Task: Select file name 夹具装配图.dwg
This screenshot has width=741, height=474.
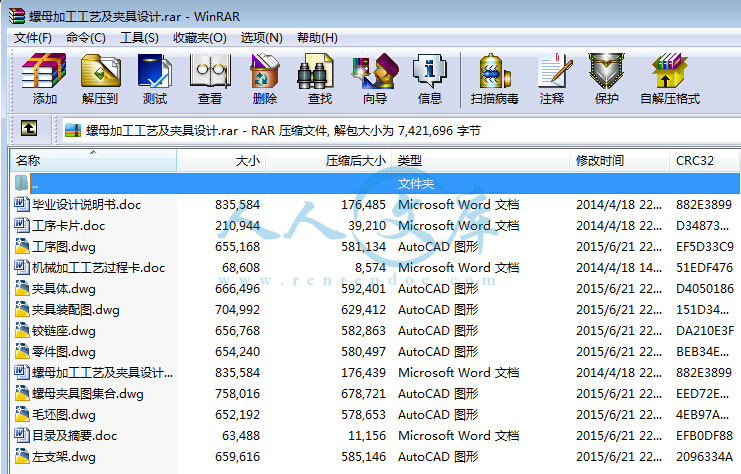Action: (76, 310)
